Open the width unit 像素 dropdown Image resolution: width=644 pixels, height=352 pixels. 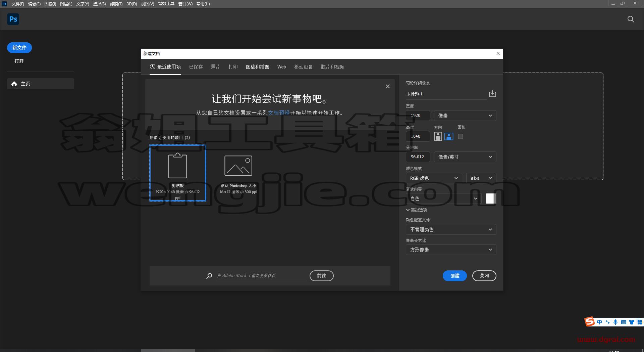465,116
